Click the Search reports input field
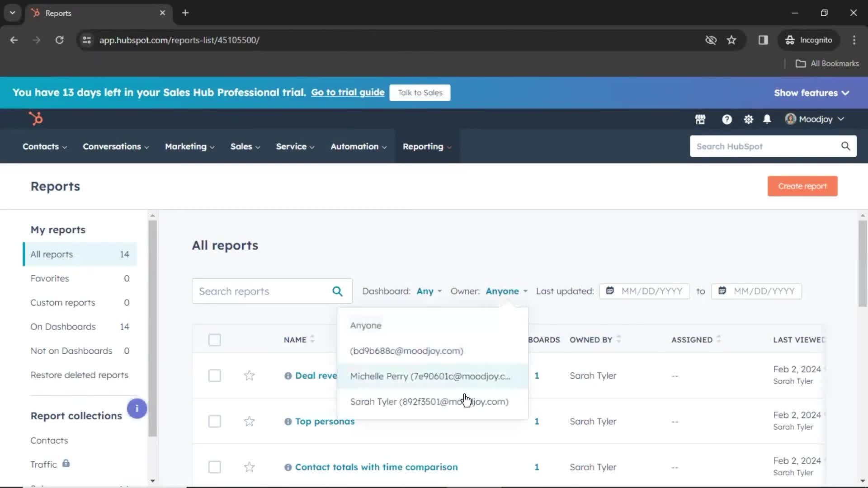 pos(272,291)
